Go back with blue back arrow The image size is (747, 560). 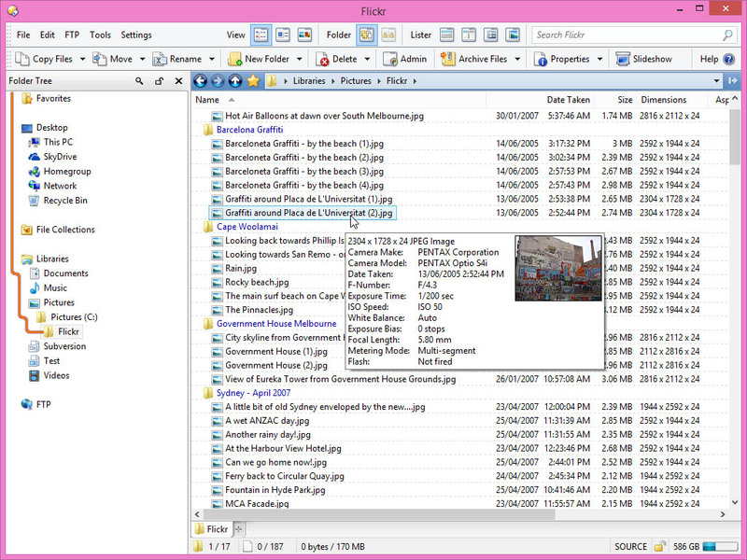point(200,81)
